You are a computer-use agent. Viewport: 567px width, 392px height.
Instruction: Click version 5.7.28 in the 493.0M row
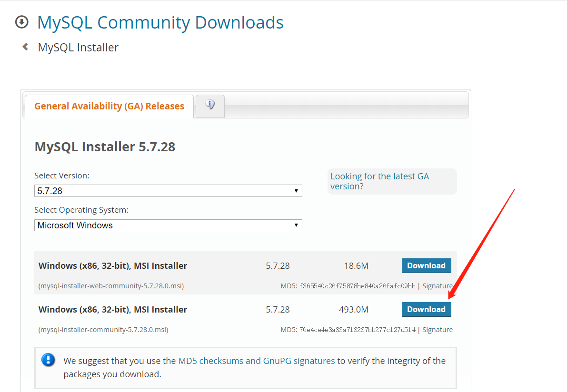[278, 310]
